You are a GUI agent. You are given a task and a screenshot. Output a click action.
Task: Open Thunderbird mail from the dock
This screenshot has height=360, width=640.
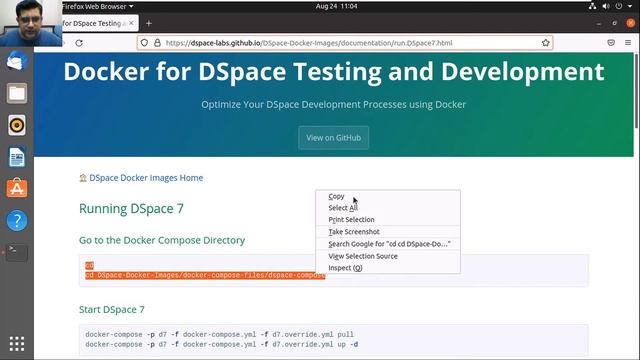coord(17,61)
